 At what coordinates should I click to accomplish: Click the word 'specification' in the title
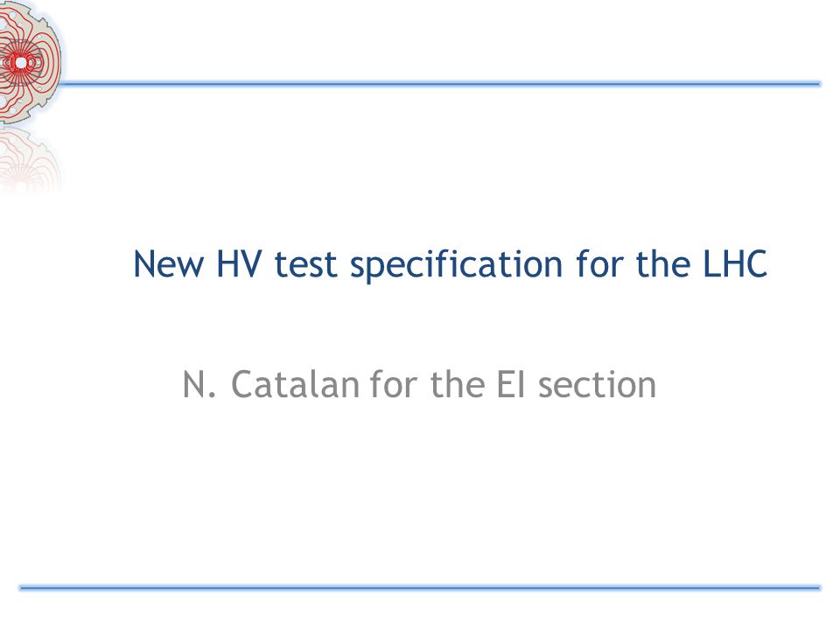pyautogui.click(x=457, y=265)
